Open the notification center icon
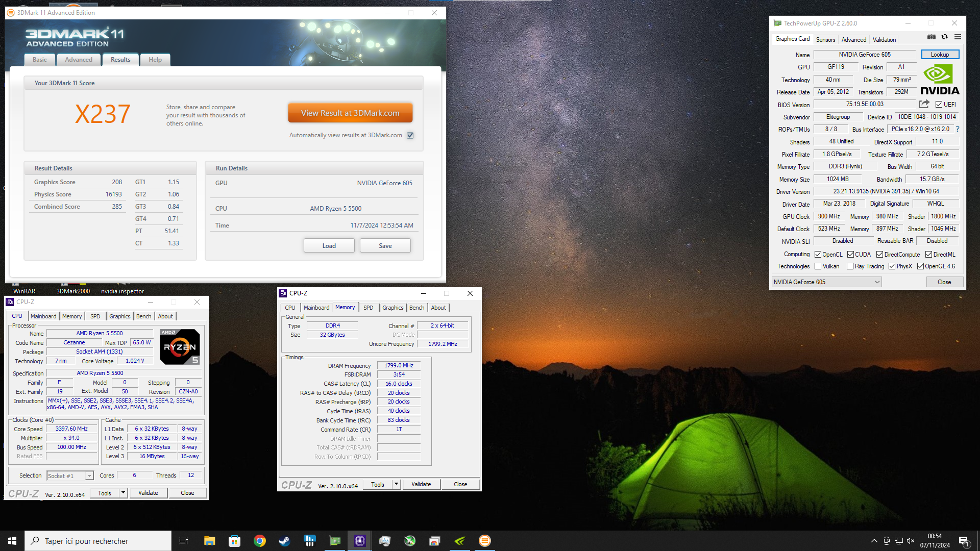980x551 pixels. pos(964,541)
